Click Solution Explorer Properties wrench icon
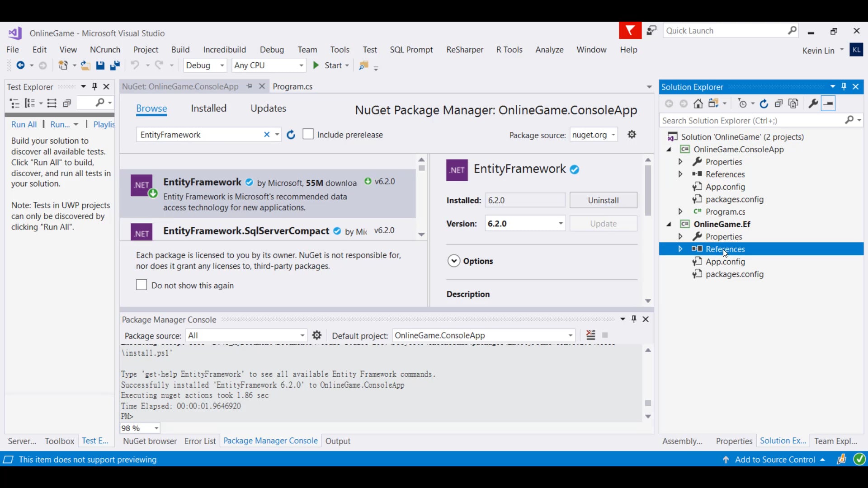The image size is (868, 488). pyautogui.click(x=813, y=104)
